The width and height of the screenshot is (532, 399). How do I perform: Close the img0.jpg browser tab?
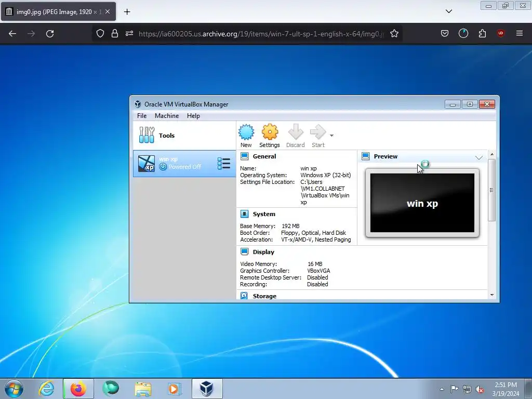(107, 11)
